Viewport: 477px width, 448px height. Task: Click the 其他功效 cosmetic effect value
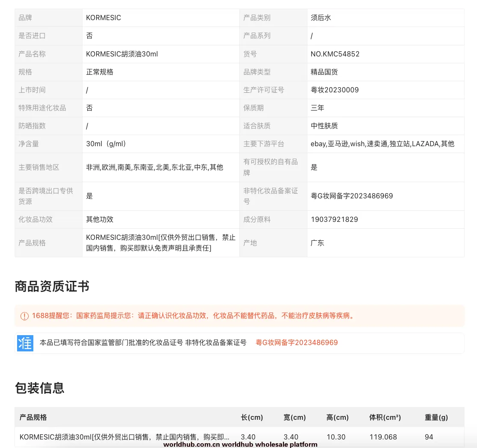[100, 219]
